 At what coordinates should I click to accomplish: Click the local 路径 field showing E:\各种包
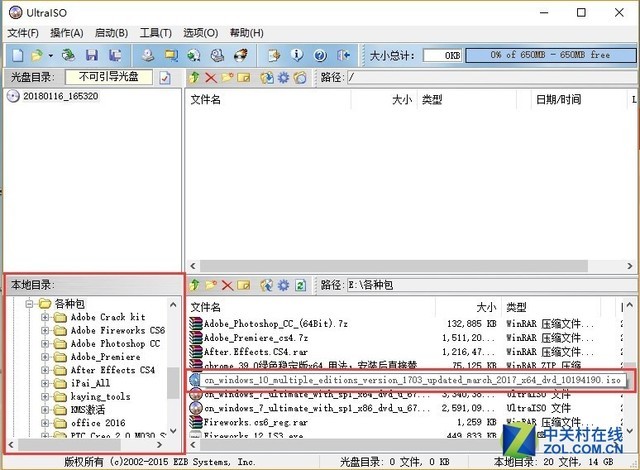pyautogui.click(x=493, y=285)
